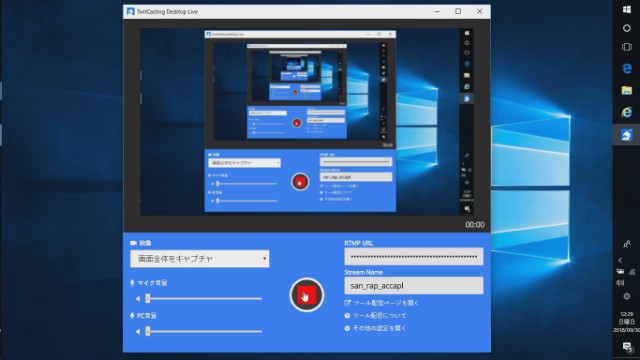Open ツール配信ページを開く link
This screenshot has width=640, height=360.
click(382, 303)
